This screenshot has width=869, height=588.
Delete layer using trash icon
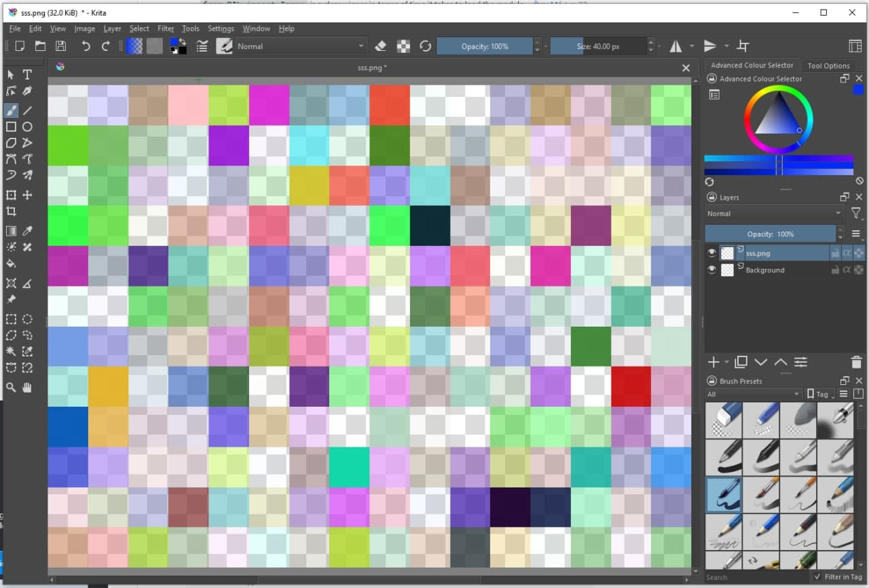point(855,362)
